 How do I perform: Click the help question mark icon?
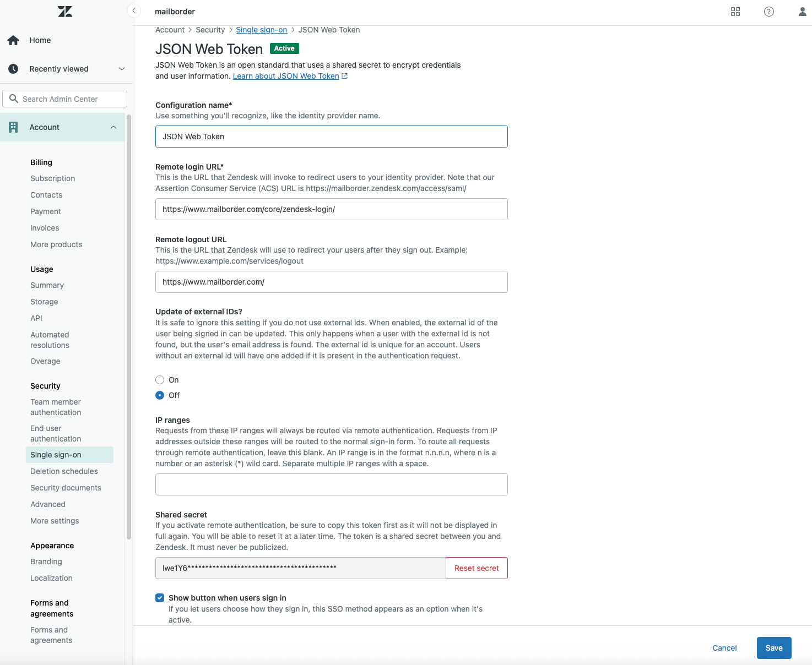768,11
